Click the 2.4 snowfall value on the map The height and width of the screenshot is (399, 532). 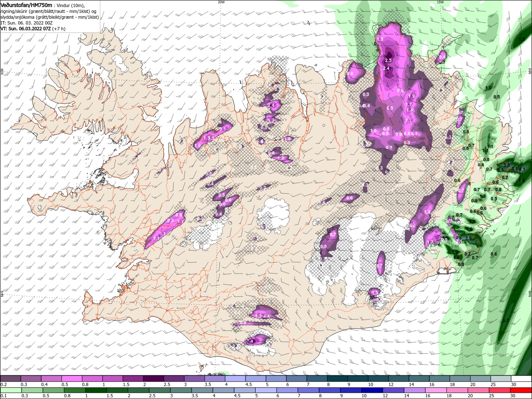pos(386,68)
